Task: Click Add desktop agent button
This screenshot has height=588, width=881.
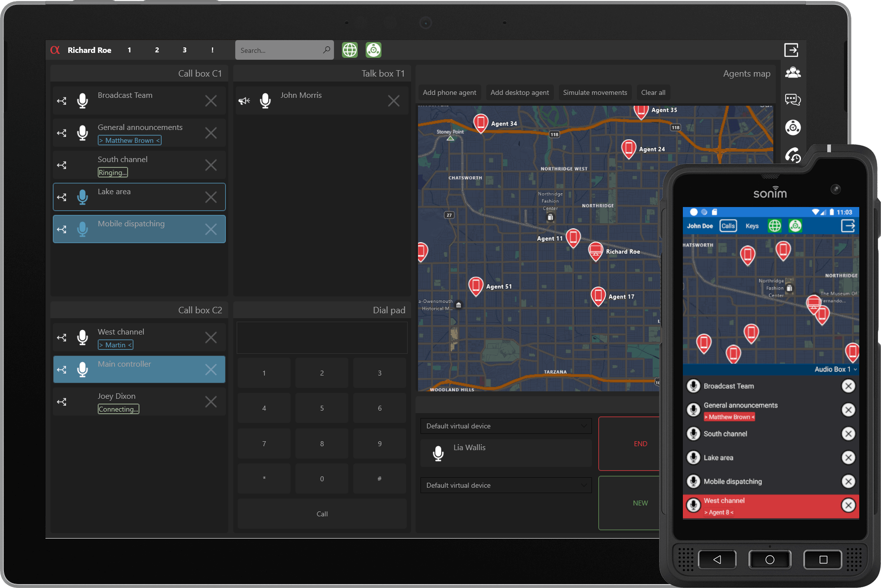Action: click(520, 92)
